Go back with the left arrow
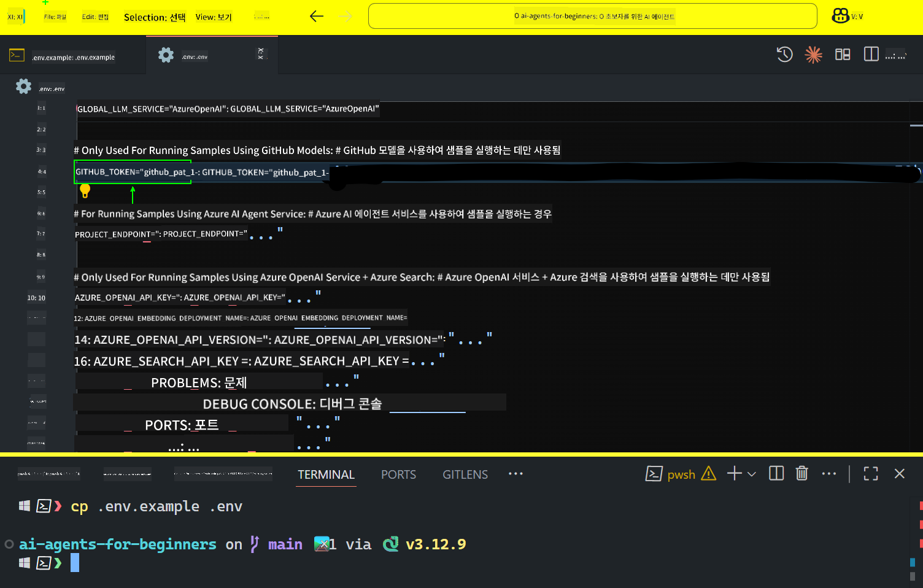 (x=317, y=17)
